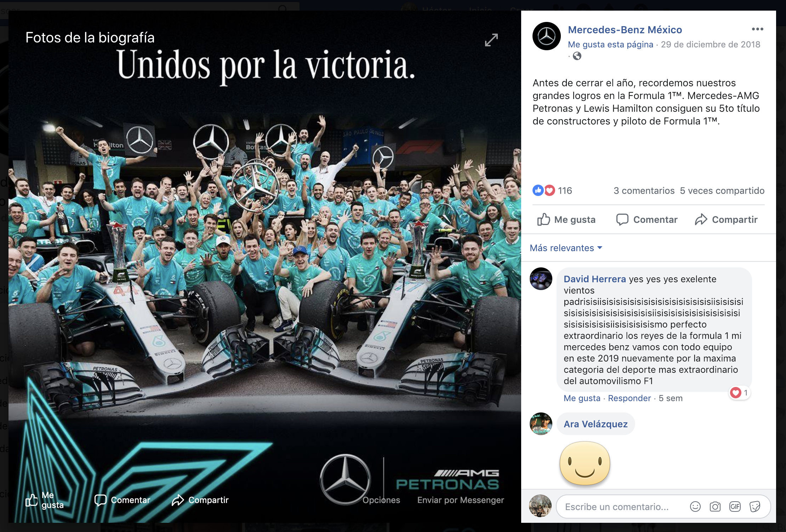Open sticker picker in comment box
Image resolution: width=786 pixels, height=532 pixels.
point(755,507)
